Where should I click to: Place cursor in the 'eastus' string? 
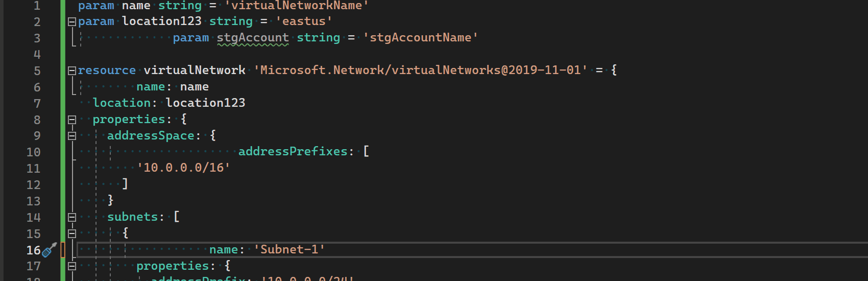click(x=304, y=21)
